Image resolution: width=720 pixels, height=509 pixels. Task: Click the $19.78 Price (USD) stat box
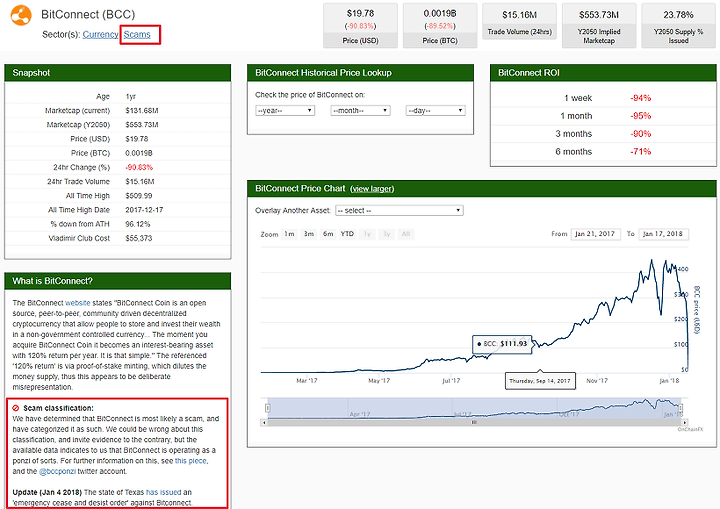(360, 26)
